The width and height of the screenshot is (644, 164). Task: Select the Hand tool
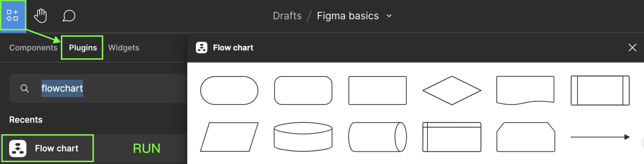[41, 16]
